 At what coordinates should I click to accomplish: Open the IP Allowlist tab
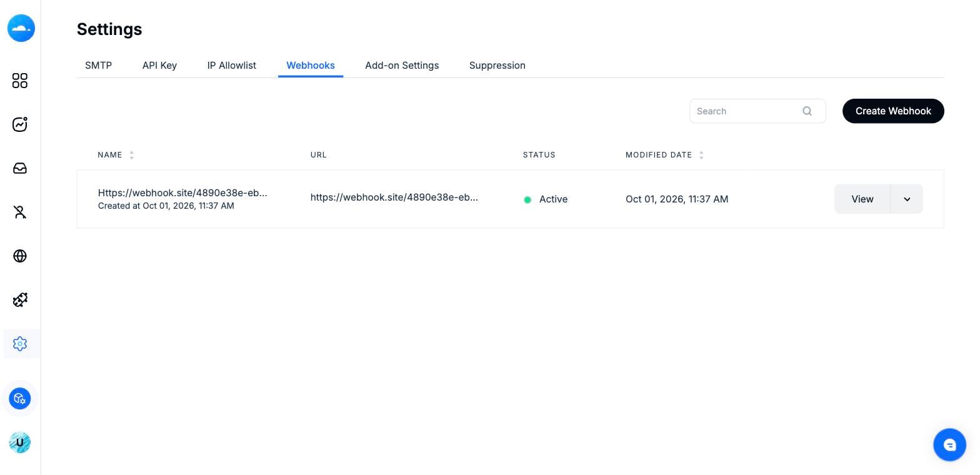click(x=232, y=66)
